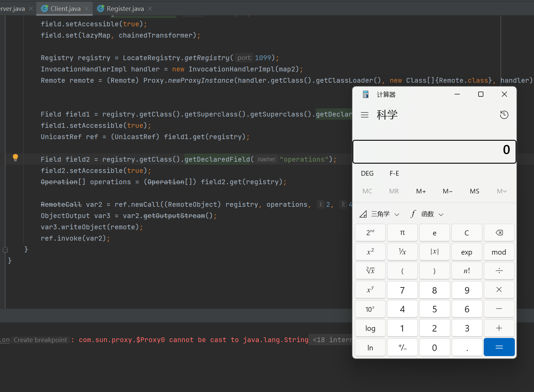Click the 10 to the x key
Viewport: 534px width, 392px height.
pyautogui.click(x=370, y=309)
